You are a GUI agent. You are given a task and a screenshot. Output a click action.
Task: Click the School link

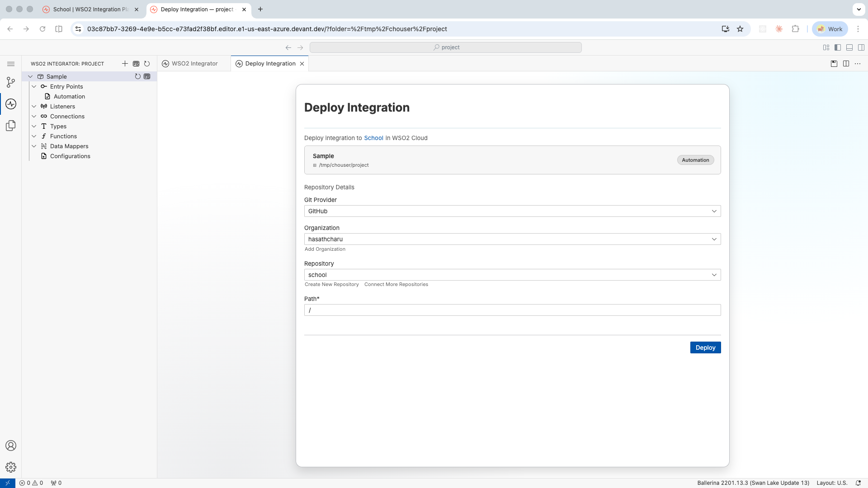pos(373,138)
